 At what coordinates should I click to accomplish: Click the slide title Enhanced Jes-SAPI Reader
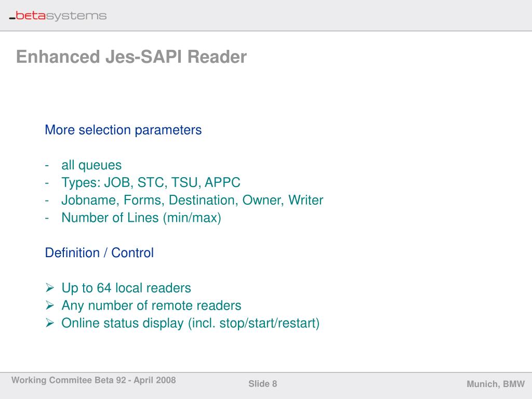(x=131, y=57)
